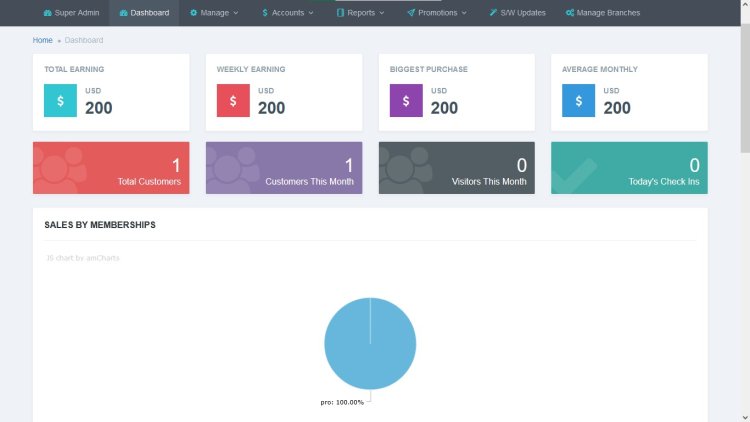The width and height of the screenshot is (750, 422).
Task: Click the page vertical scrollbar thumb
Action: [745, 89]
